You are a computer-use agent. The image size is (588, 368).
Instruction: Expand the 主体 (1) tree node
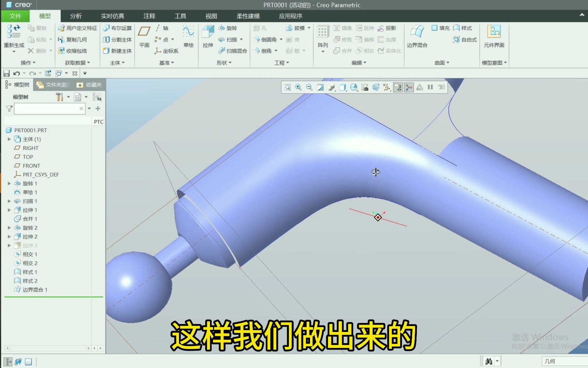point(9,139)
